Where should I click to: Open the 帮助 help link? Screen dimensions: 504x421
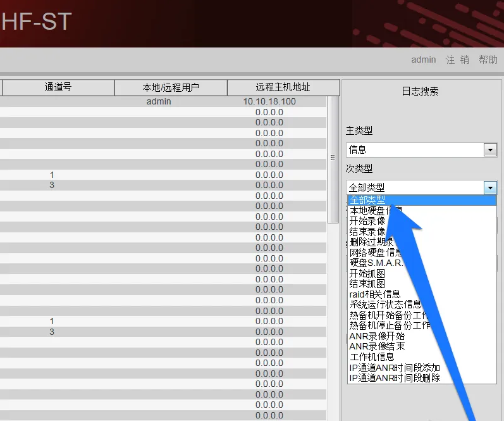(x=488, y=60)
